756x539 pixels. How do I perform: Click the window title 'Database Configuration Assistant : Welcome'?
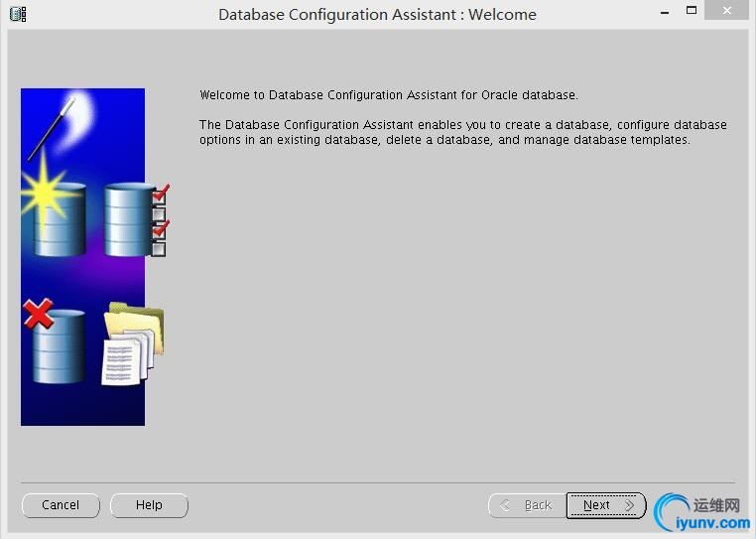click(377, 15)
